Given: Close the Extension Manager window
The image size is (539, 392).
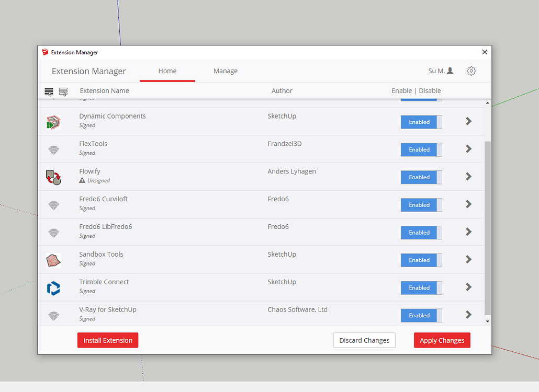Looking at the screenshot, I should (485, 52).
